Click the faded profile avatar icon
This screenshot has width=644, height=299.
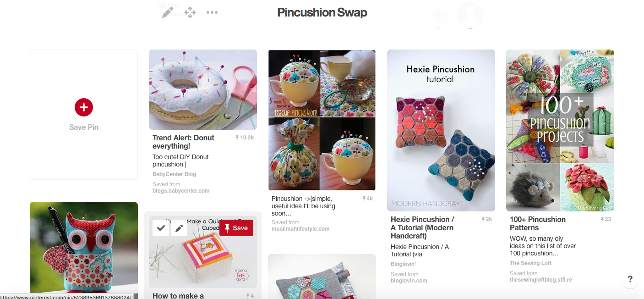click(x=470, y=15)
